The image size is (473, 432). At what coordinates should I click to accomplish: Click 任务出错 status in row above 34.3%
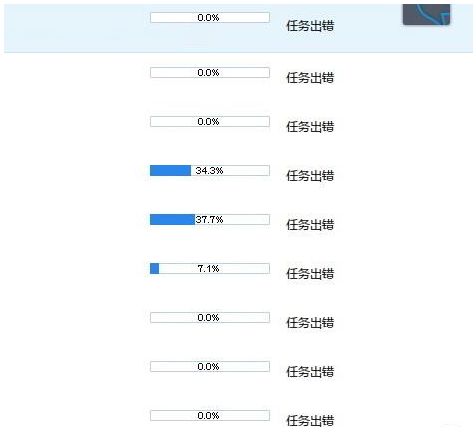(310, 126)
